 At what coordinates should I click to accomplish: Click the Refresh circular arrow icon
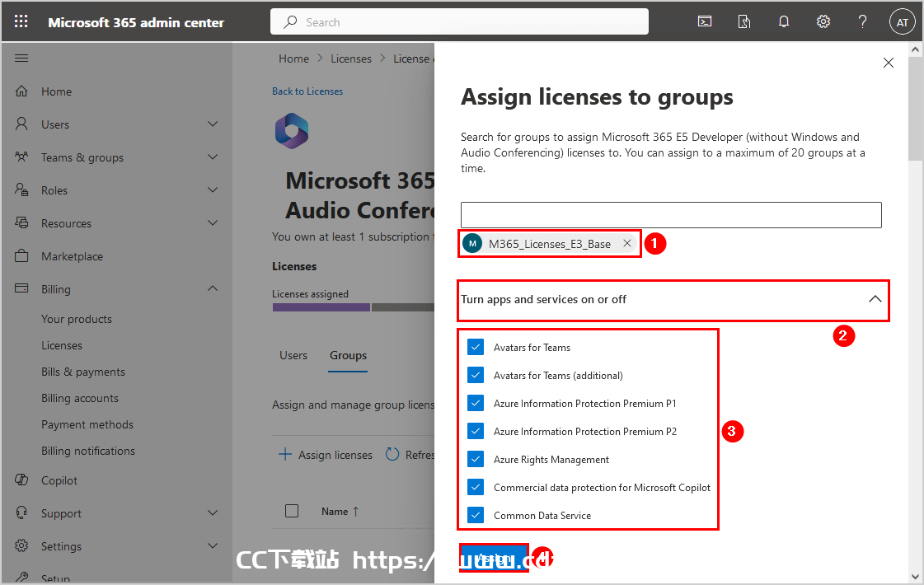[x=392, y=454]
